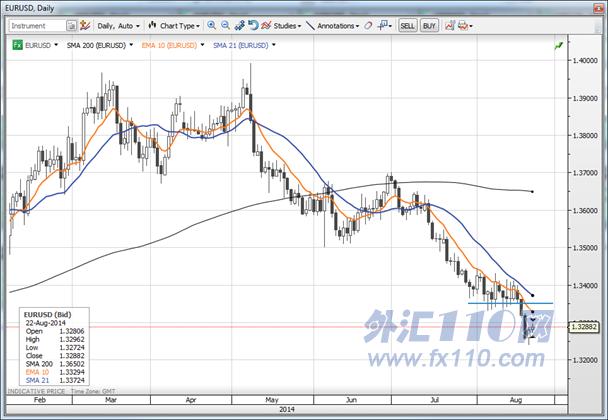The image size is (608, 420).
Task: Click the 22-Aug-2014 date text
Action: pos(46,323)
